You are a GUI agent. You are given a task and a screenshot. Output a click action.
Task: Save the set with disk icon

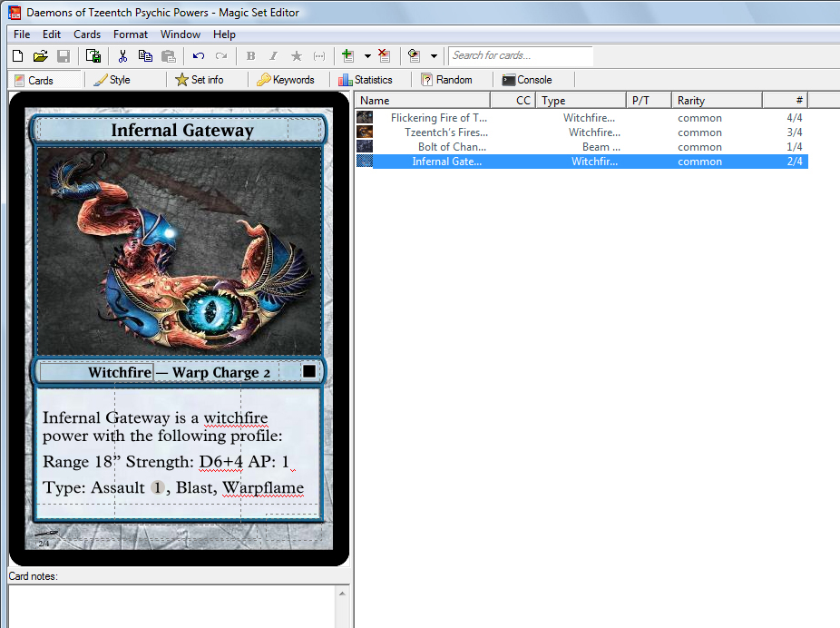coord(63,55)
